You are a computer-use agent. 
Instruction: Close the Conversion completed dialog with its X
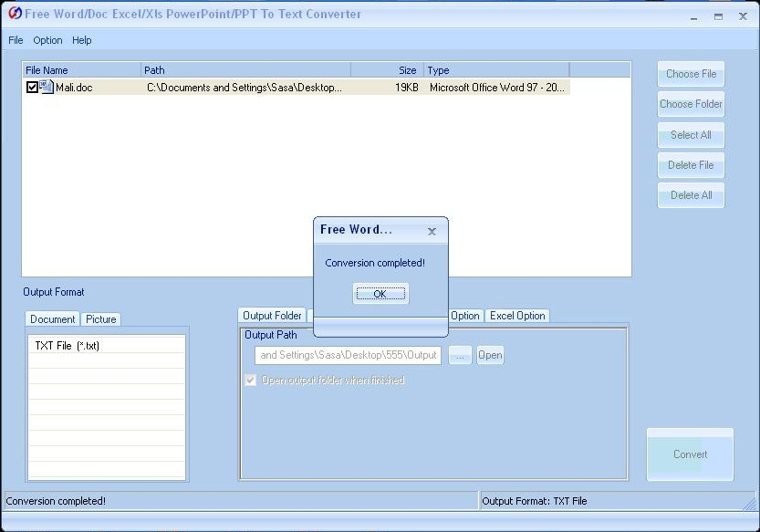(432, 232)
